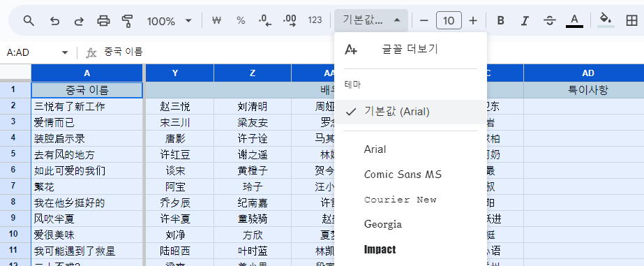Choose Georgia font
This screenshot has width=644, height=266.
pyautogui.click(x=411, y=225)
